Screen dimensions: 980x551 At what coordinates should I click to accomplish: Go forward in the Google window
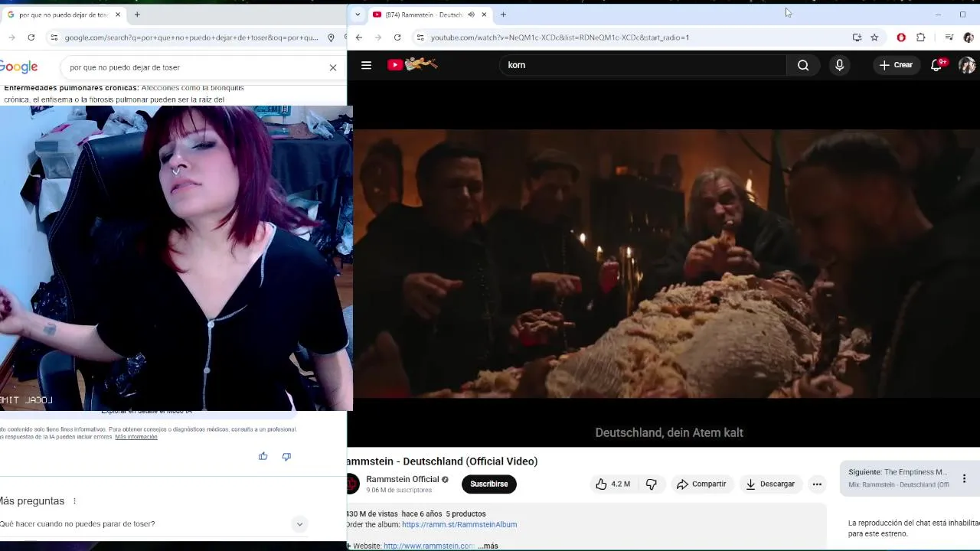point(11,37)
